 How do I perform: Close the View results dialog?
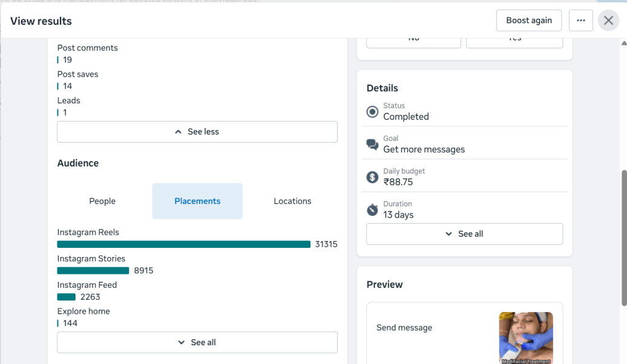pyautogui.click(x=608, y=21)
